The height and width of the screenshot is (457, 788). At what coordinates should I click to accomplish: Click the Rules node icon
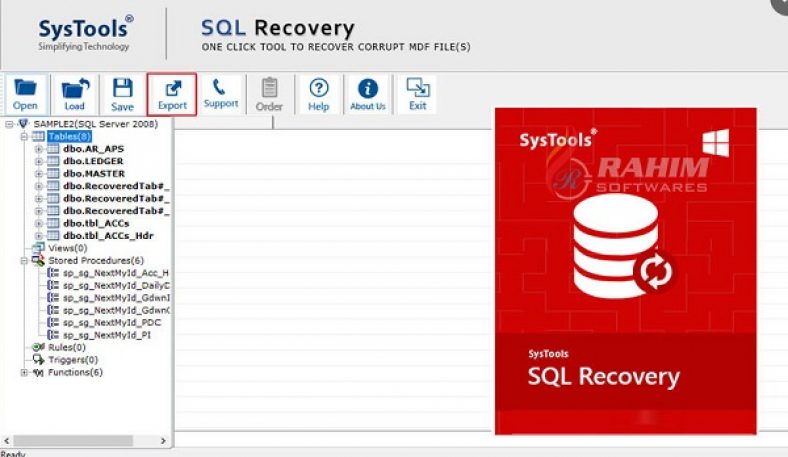[x=38, y=347]
